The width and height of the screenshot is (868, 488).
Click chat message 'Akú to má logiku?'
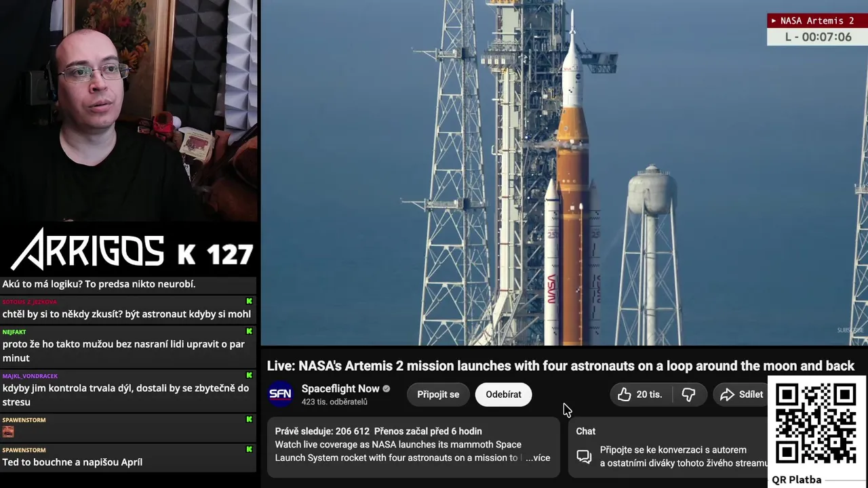pyautogui.click(x=99, y=284)
